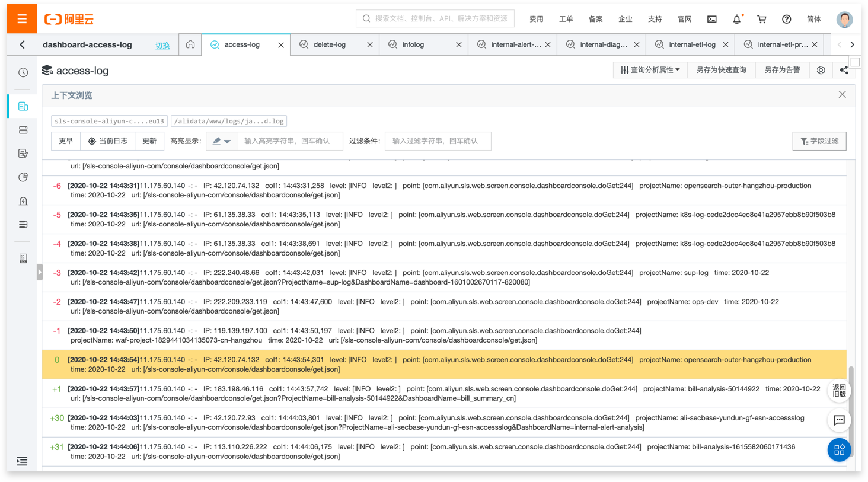868x482 pixels.
Task: Select the highlighted log row numbered 0
Action: [445, 365]
